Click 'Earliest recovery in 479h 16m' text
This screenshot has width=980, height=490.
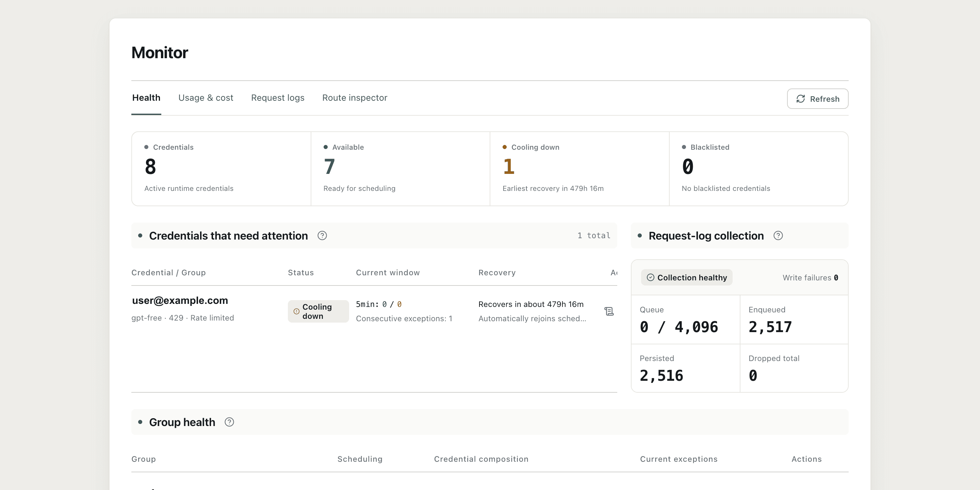click(x=553, y=188)
